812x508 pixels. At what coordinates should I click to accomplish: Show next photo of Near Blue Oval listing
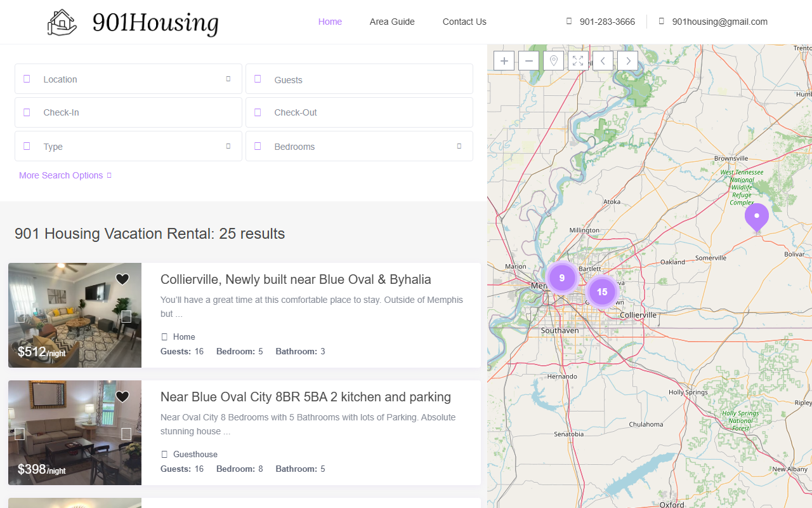point(126,434)
